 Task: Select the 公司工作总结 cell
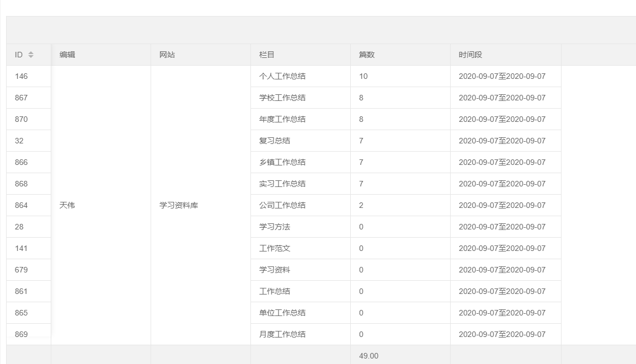(x=282, y=205)
